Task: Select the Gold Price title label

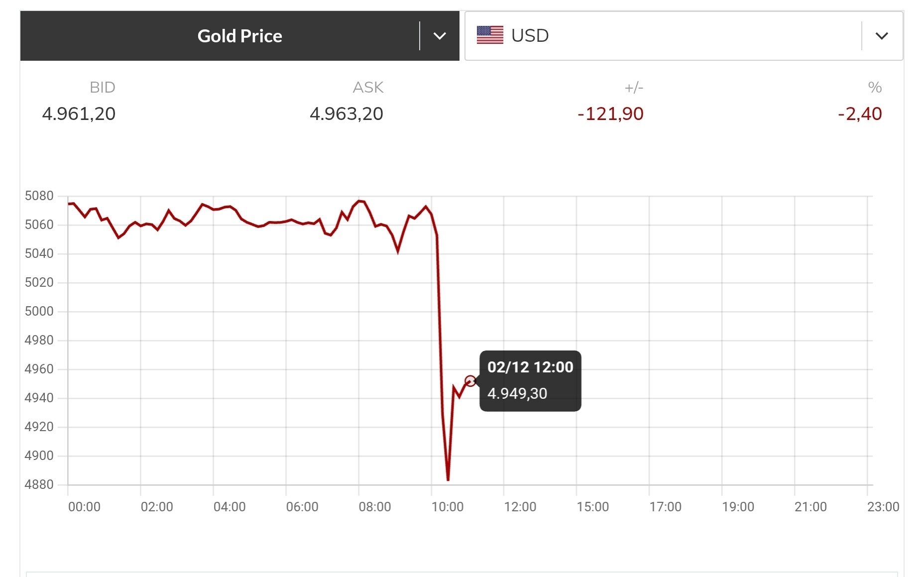Action: pos(239,36)
